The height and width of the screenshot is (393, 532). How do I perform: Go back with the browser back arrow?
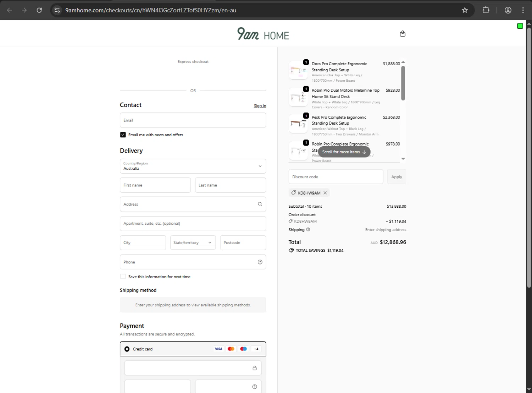[10, 10]
